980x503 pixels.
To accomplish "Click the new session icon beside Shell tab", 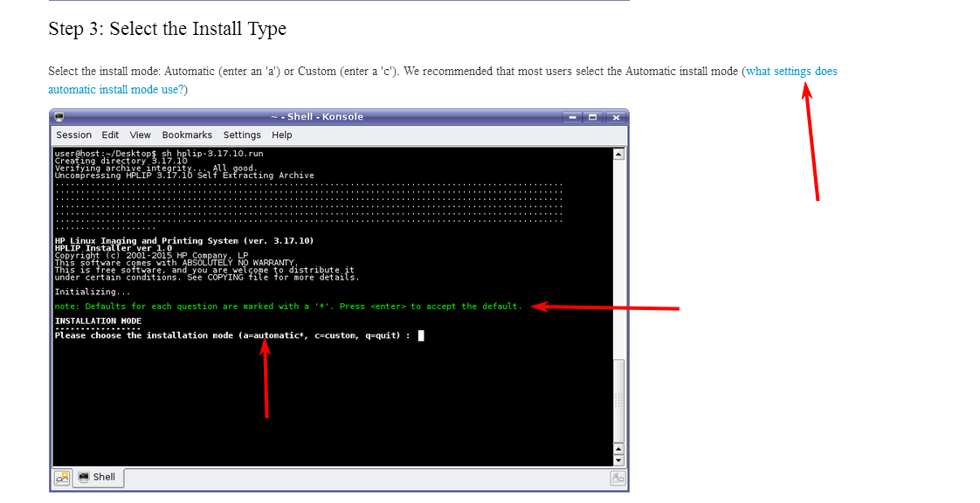I will (62, 478).
